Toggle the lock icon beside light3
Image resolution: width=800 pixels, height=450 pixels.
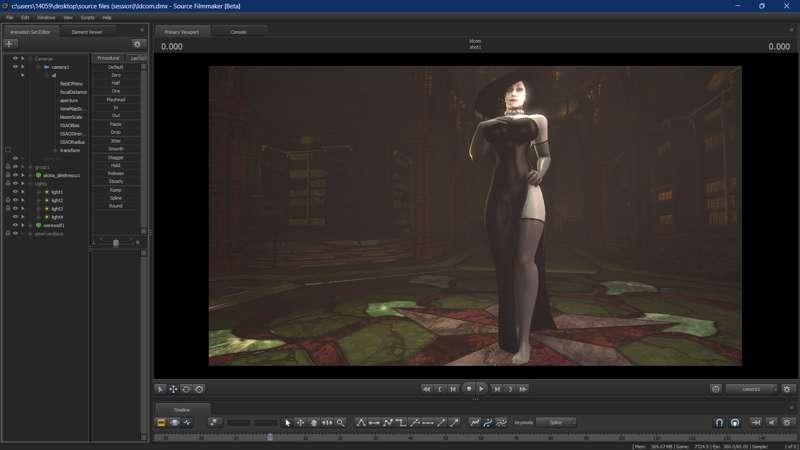click(8, 208)
